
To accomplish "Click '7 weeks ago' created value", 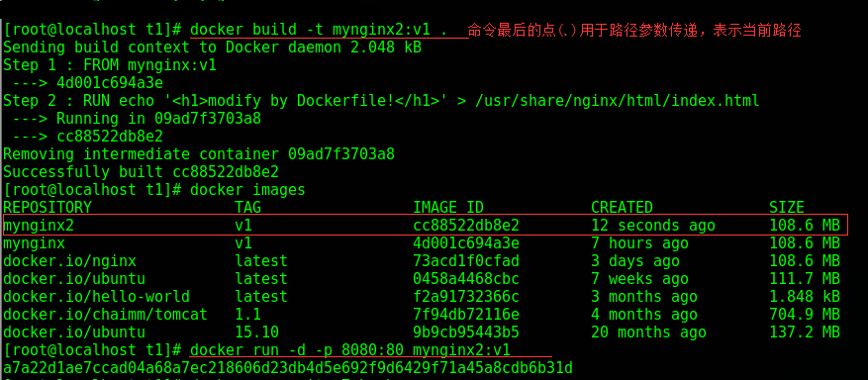I will [640, 278].
